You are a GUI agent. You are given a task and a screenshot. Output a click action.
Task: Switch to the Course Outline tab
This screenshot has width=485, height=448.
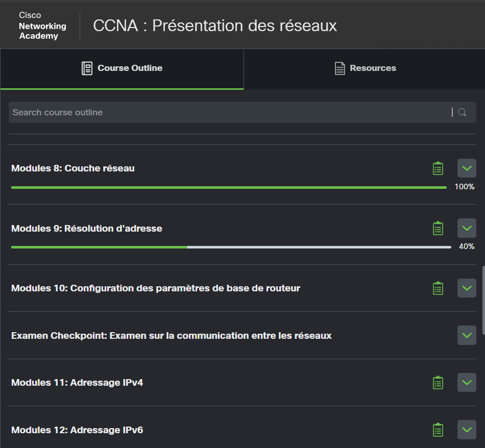[123, 68]
